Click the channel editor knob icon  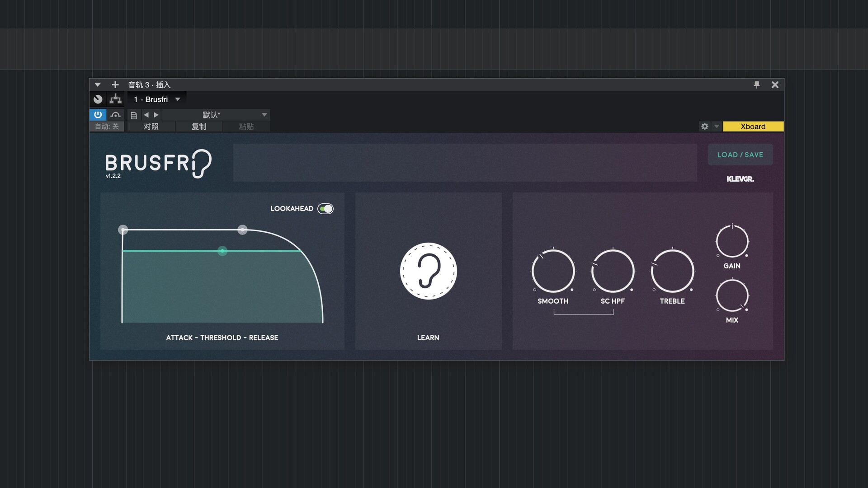98,99
